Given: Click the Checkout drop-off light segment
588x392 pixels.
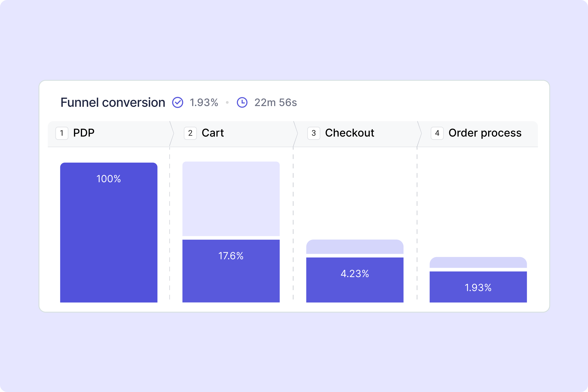Looking at the screenshot, I should 355,247.
